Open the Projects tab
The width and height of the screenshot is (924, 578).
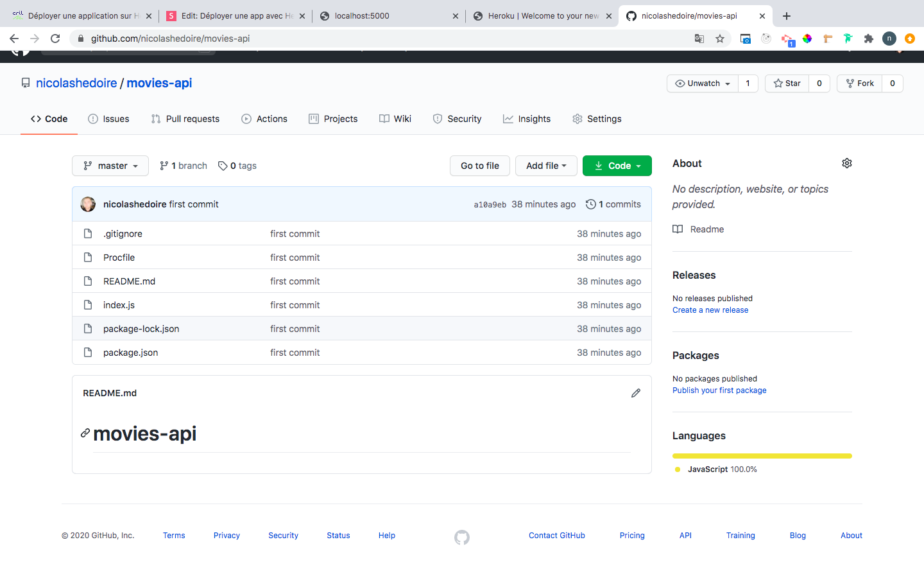[x=333, y=119]
